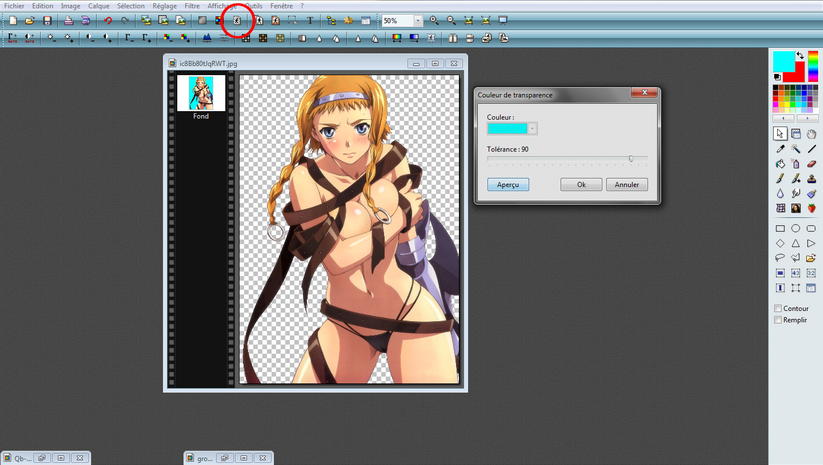Click the cyan Couleur swatch in dialog
The width and height of the screenshot is (823, 465).
coord(507,129)
